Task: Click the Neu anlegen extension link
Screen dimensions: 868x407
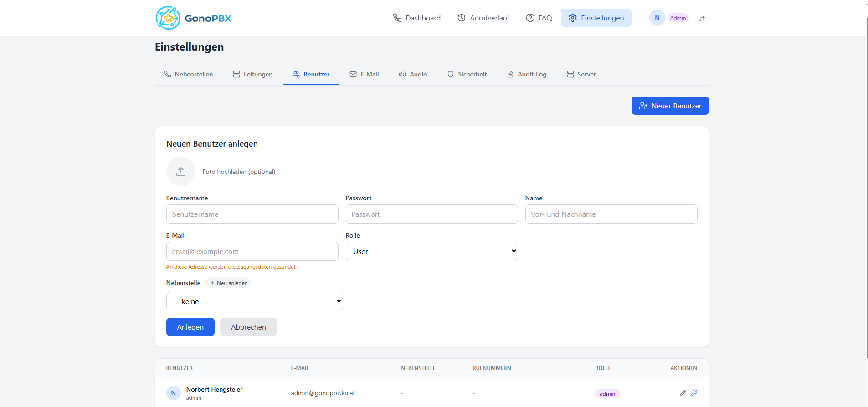Action: pos(229,283)
